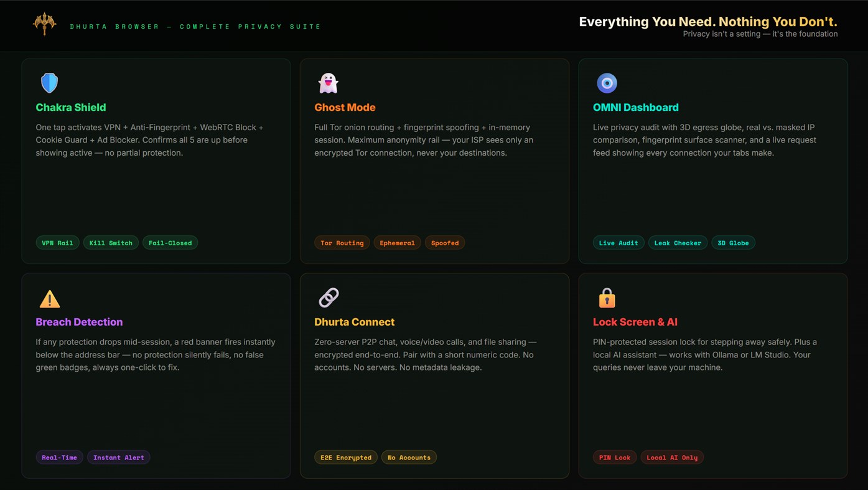Click the eye icon on OMNI Dashboard

point(607,83)
